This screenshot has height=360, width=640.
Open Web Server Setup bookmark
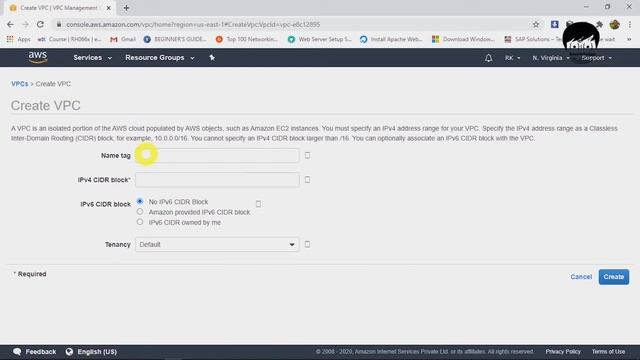point(320,39)
